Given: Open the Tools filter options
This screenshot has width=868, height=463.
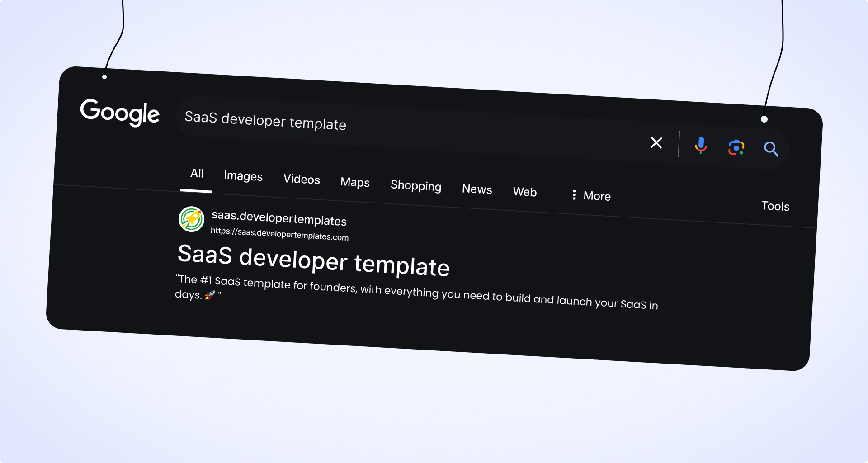Looking at the screenshot, I should 775,206.
